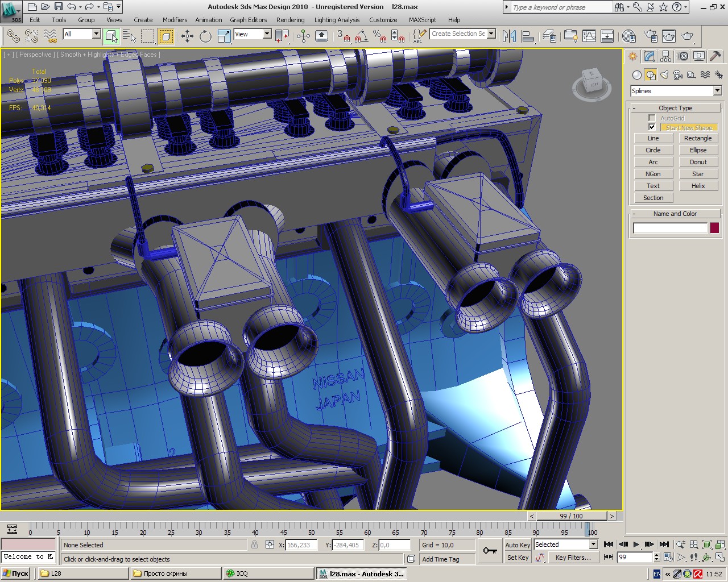Click the Select and Link tool
This screenshot has width=728, height=582.
click(x=13, y=36)
